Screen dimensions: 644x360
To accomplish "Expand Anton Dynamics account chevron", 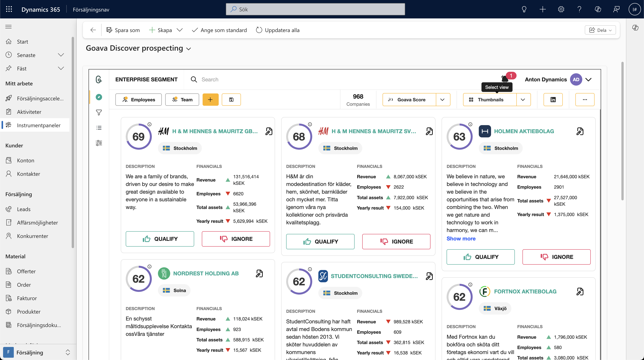I will click(x=588, y=79).
